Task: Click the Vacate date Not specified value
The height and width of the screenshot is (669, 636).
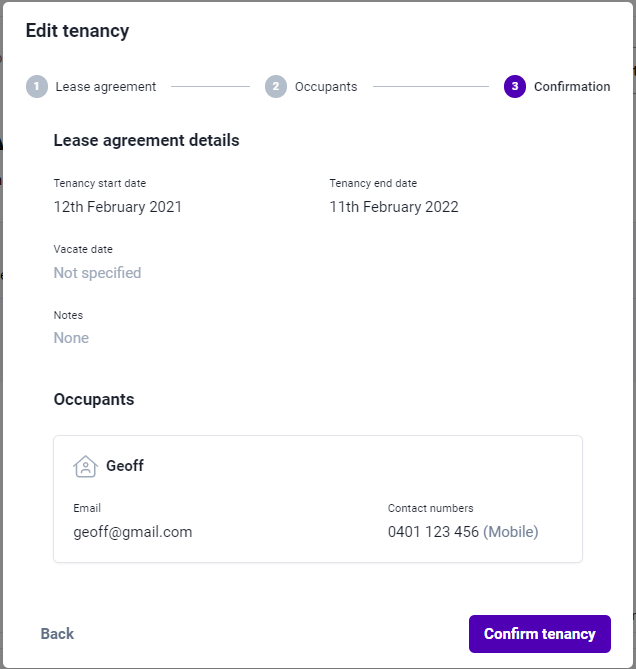Action: coord(97,273)
